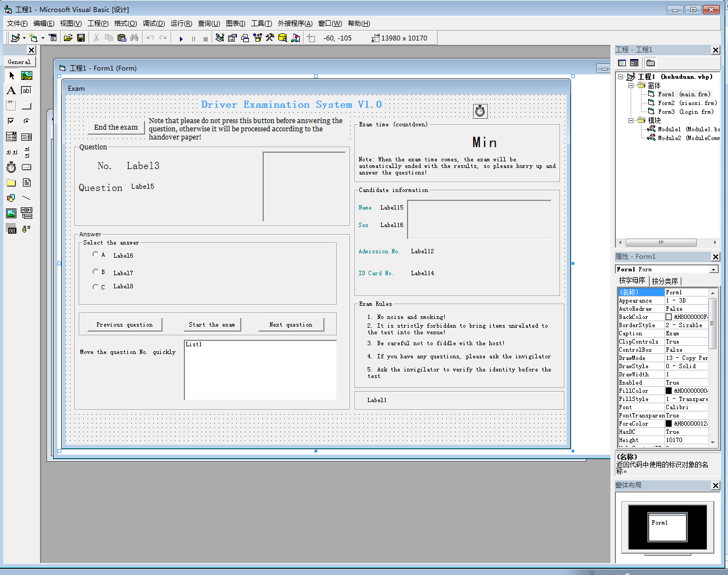Click View Code icon in project panel

[622, 63]
